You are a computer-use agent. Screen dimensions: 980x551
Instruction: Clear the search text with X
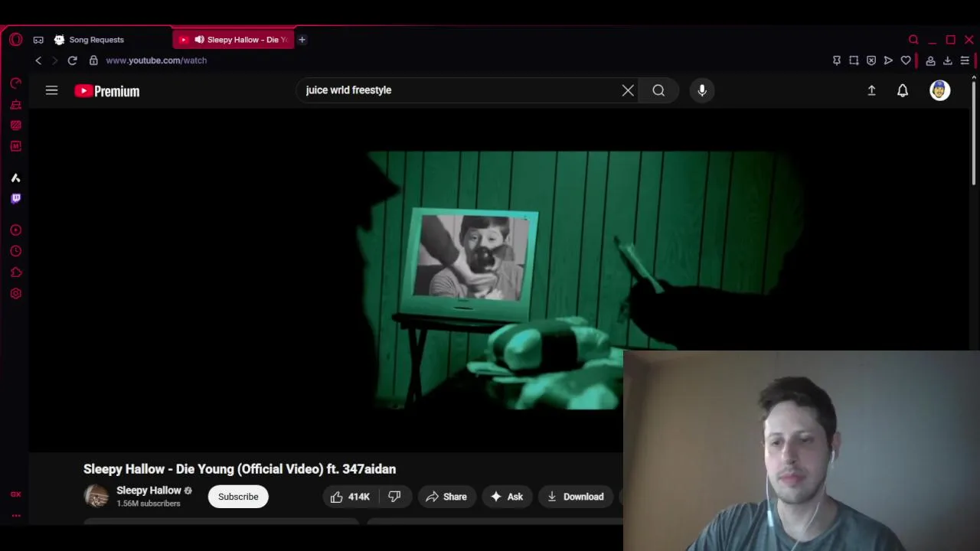pyautogui.click(x=628, y=90)
